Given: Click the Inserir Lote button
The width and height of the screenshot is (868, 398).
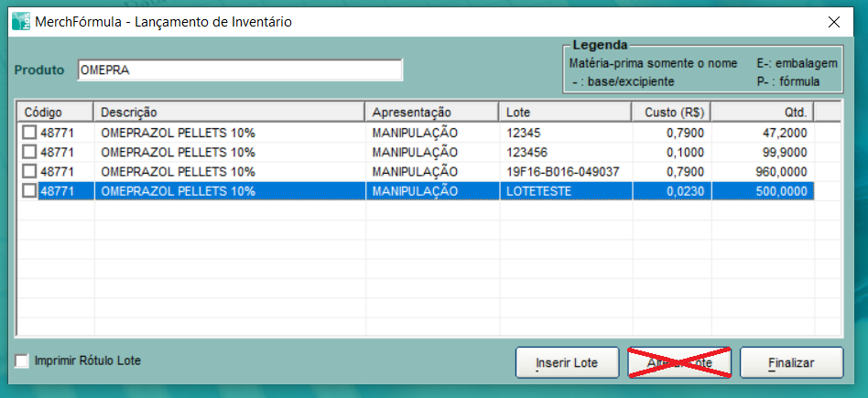Looking at the screenshot, I should point(567,363).
